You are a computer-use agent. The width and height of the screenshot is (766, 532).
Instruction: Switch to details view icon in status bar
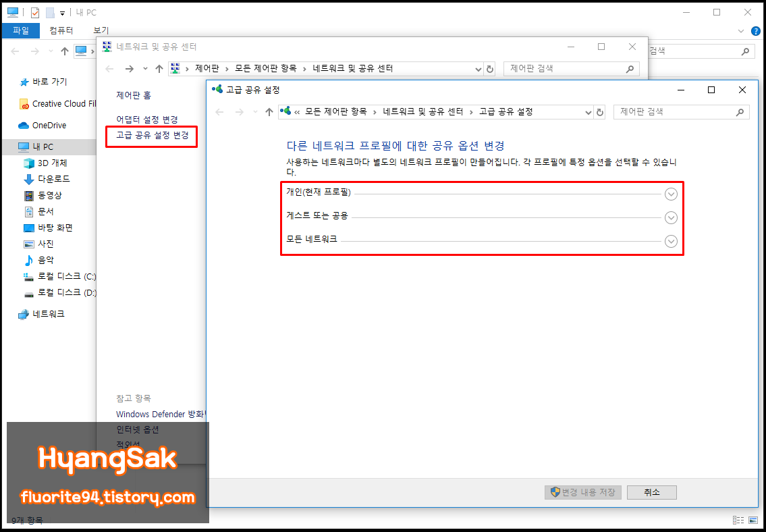pyautogui.click(x=738, y=520)
